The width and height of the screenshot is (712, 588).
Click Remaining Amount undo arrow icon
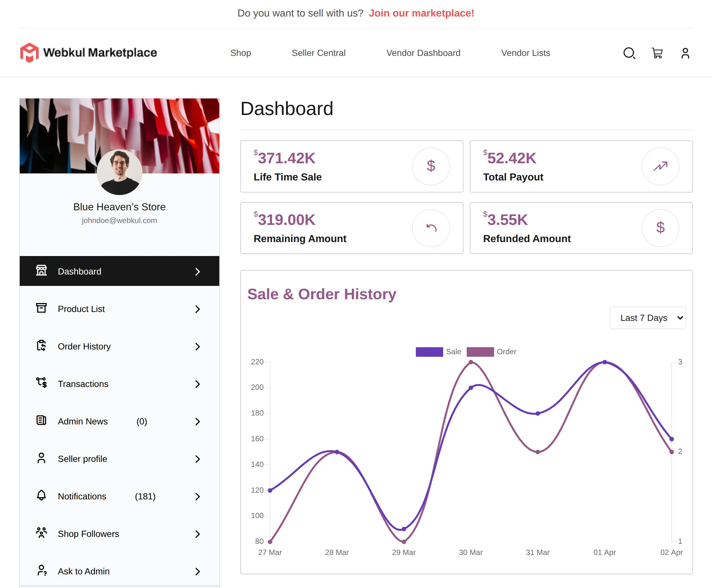point(431,228)
